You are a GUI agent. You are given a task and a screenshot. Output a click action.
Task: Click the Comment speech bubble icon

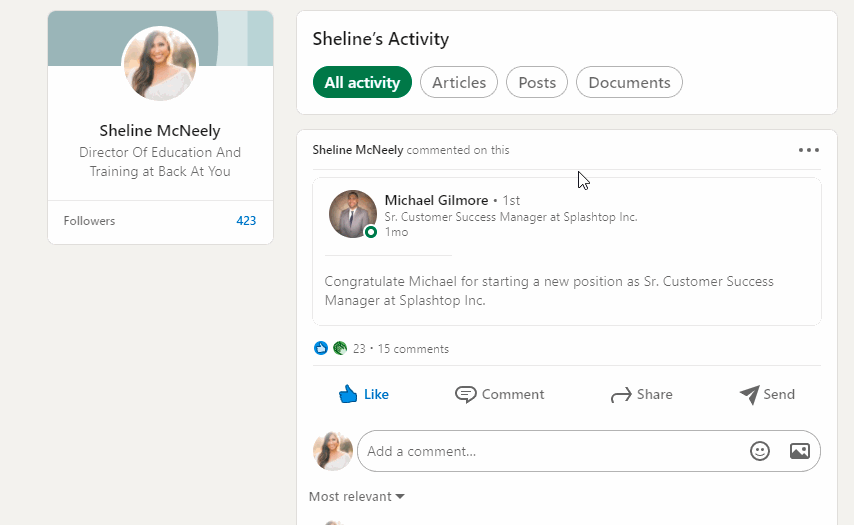pyautogui.click(x=465, y=394)
